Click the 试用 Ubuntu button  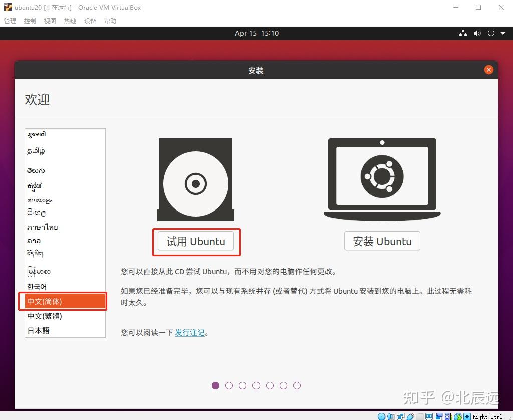[196, 241]
